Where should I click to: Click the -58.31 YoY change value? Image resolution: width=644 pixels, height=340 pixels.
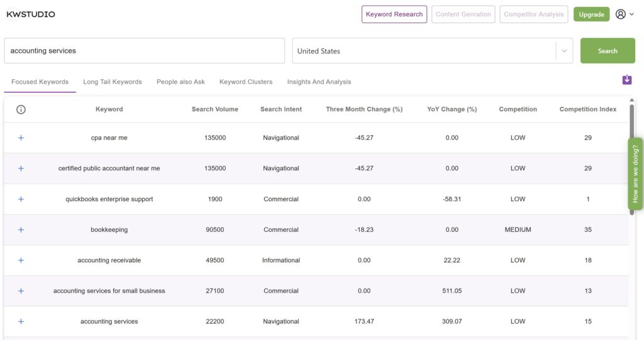pyautogui.click(x=452, y=199)
